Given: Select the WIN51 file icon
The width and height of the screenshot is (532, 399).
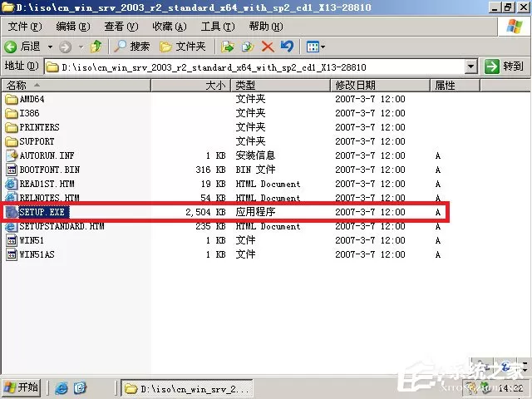Looking at the screenshot, I should coord(12,240).
